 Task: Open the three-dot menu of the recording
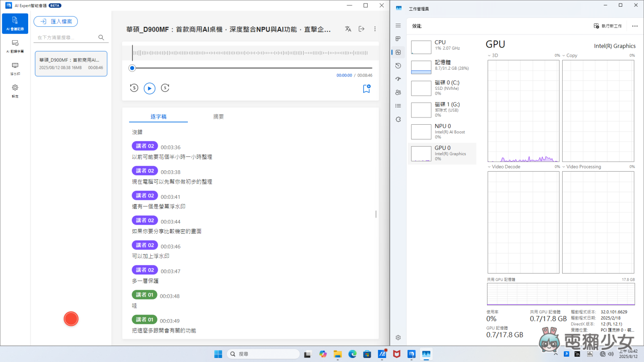pyautogui.click(x=375, y=29)
